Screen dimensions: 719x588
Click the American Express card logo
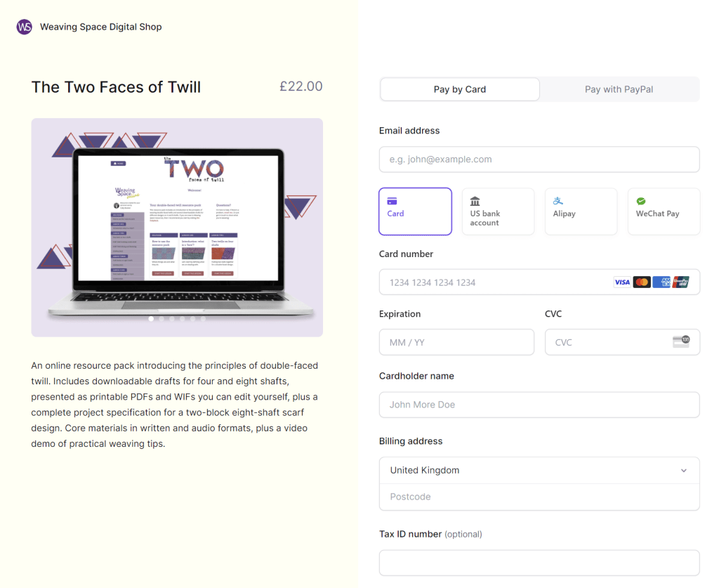(661, 282)
